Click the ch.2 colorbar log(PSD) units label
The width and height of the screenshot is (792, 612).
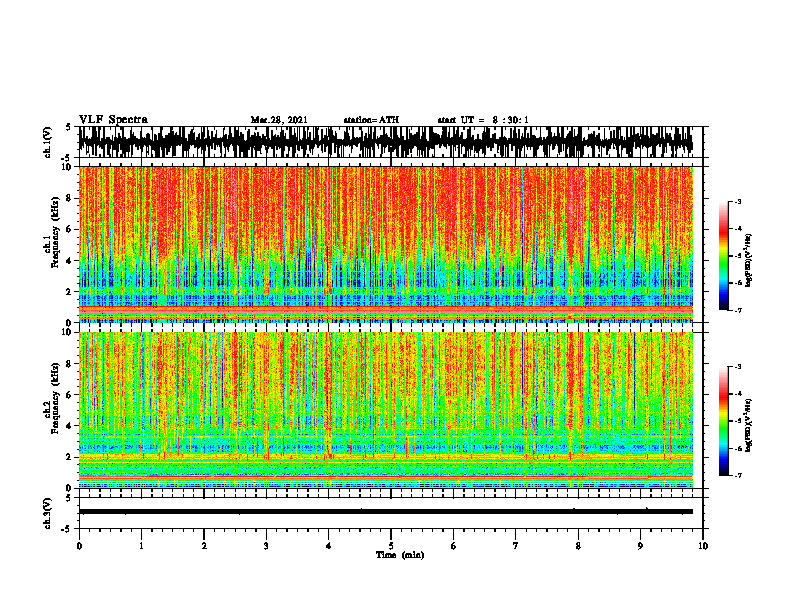coord(749,425)
